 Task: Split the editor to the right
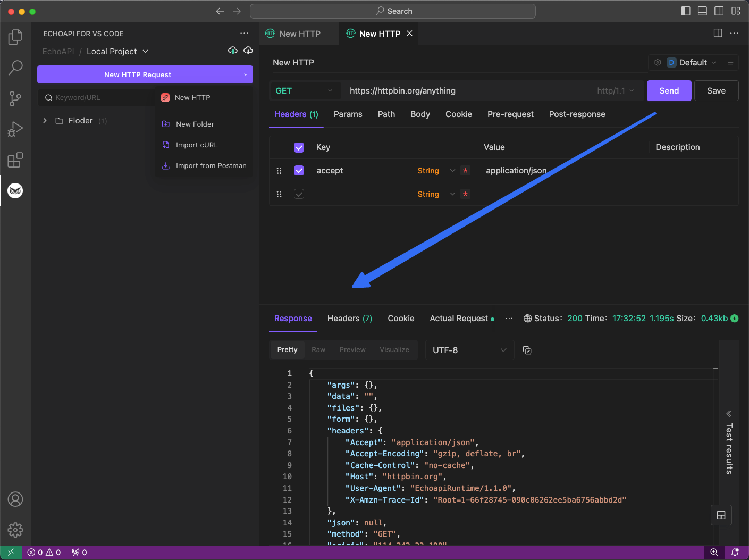(718, 33)
